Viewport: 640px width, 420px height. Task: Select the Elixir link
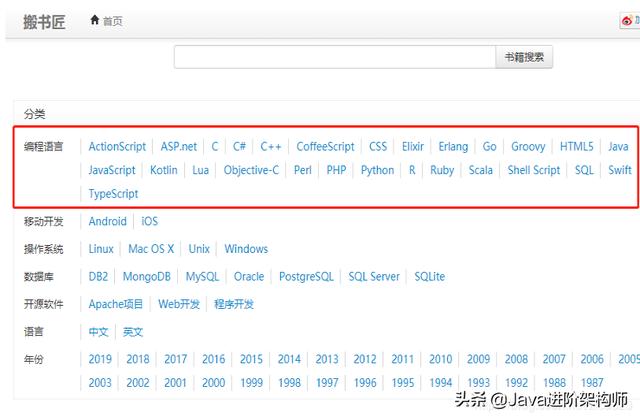[x=413, y=147]
